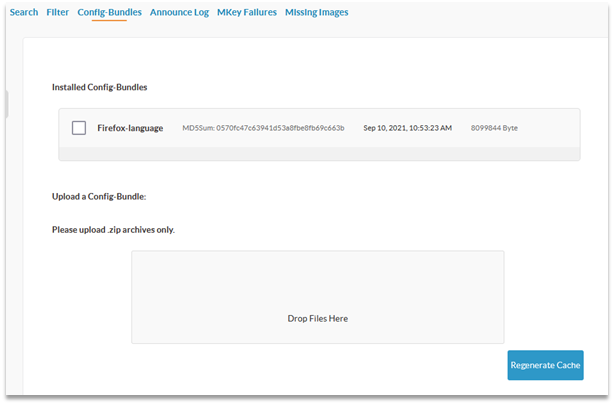Screen dimensions: 614x405
Task: Click the Installed Config-Bundles heading
Action: point(99,87)
